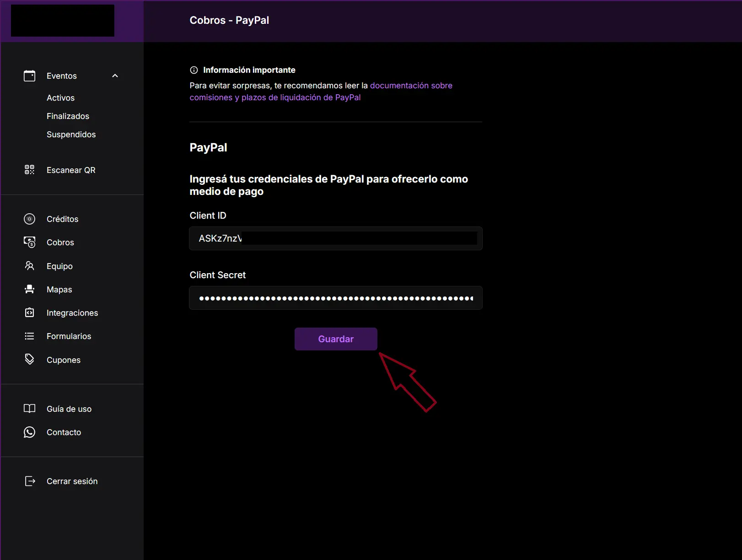Focus the Client Secret password field
The image size is (742, 560).
[x=335, y=298]
